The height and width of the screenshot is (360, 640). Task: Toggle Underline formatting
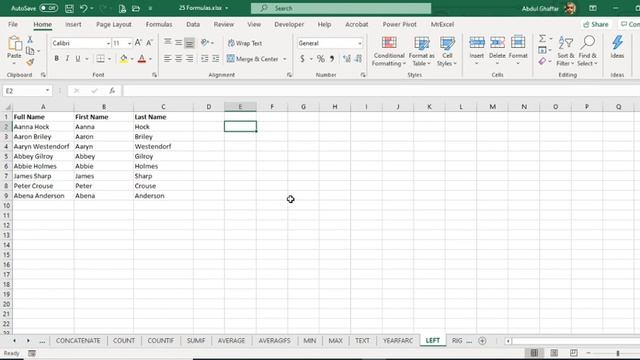78,59
